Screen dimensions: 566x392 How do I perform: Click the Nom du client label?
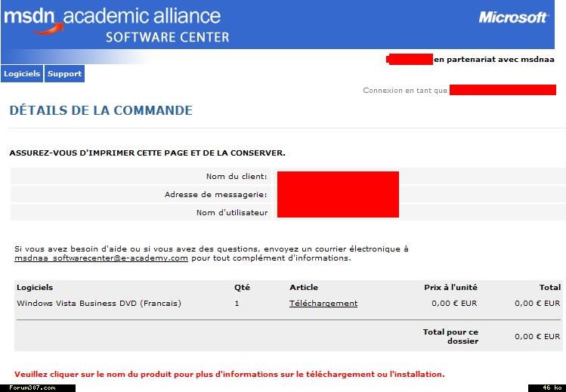pyautogui.click(x=237, y=177)
